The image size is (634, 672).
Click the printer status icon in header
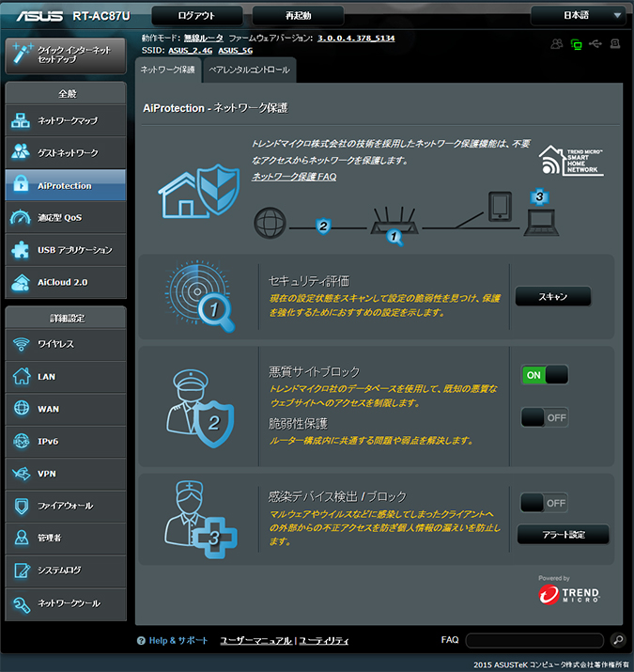[x=615, y=44]
